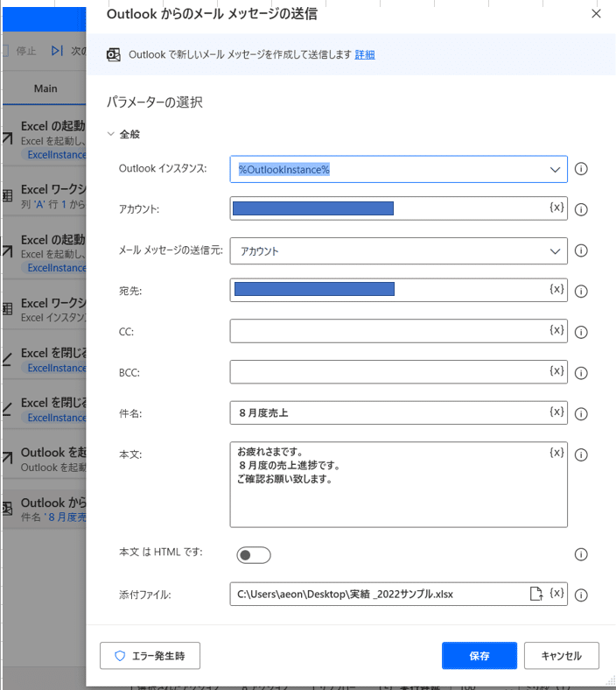The image size is (616, 690).
Task: Click the Outlook mail icon in info banner
Action: coord(114,55)
